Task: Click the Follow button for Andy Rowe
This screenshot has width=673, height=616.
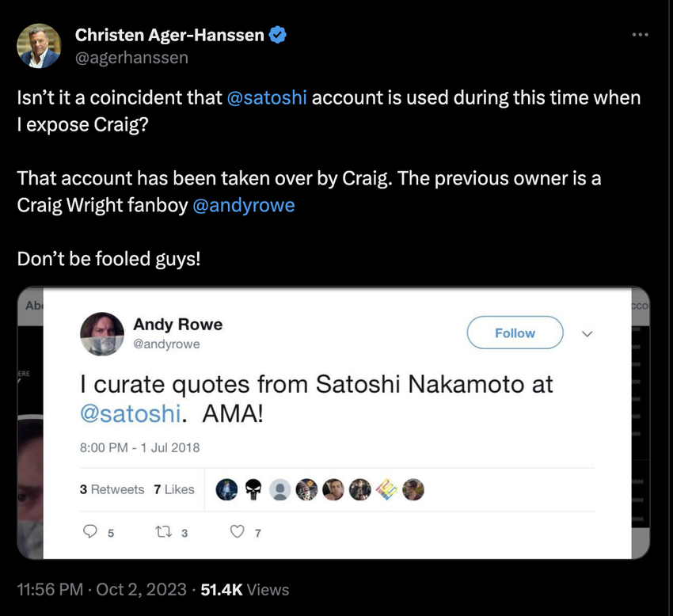Action: tap(515, 333)
